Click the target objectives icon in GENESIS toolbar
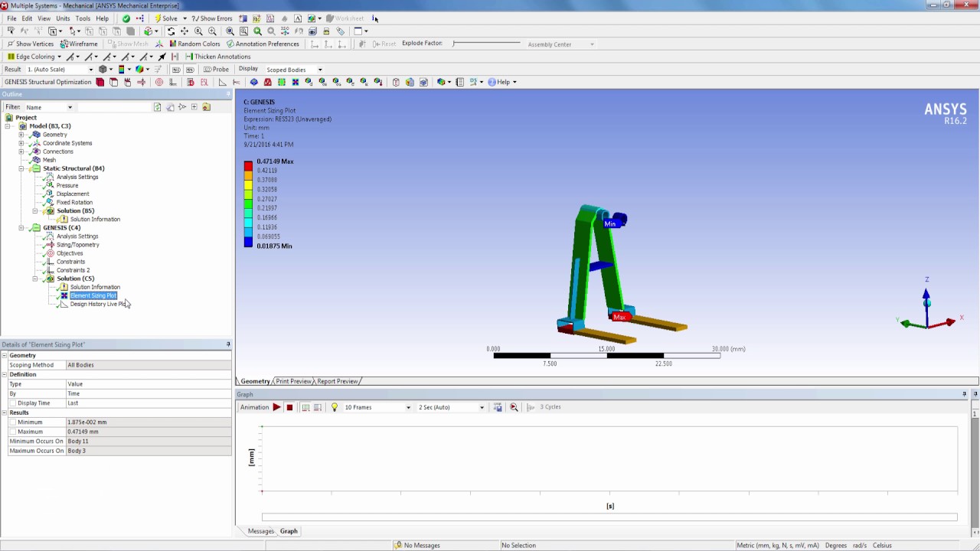This screenshot has width=980, height=551. (x=159, y=82)
